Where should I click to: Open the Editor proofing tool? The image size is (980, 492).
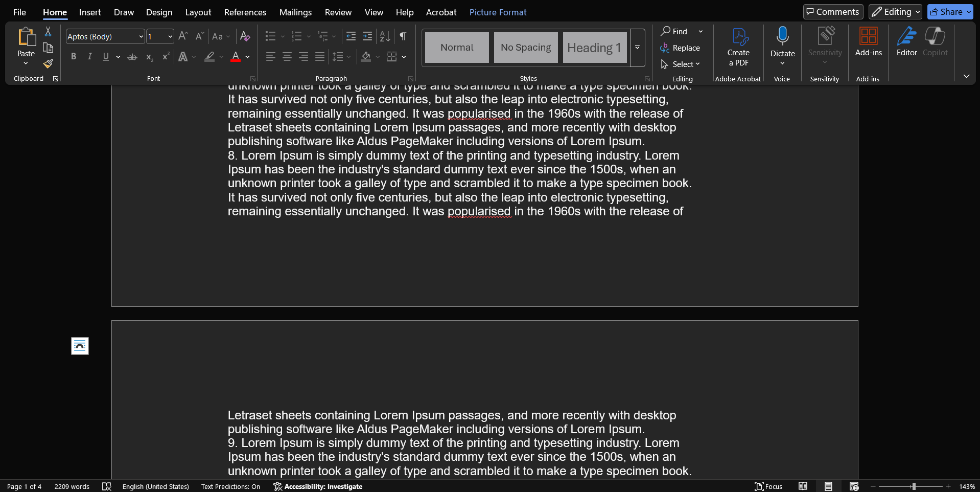click(906, 42)
